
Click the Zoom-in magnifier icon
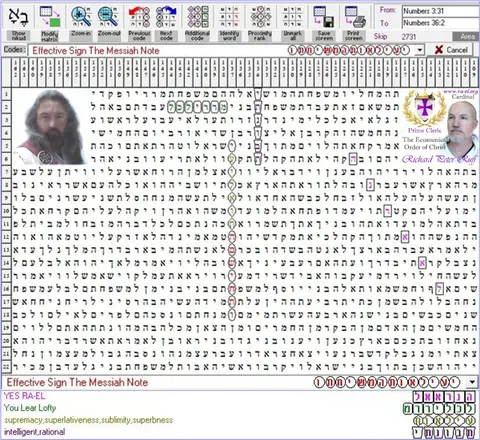[x=81, y=17]
